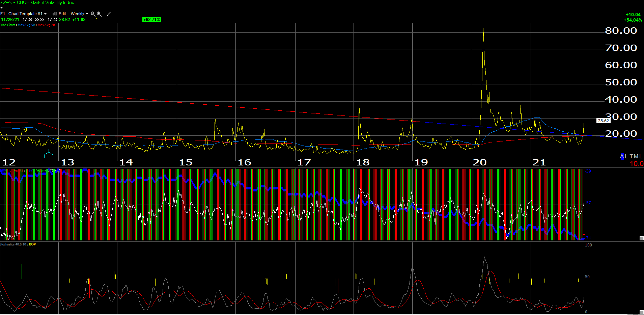Click the 100 label on stochastics scale
The height and width of the screenshot is (315, 644).
pyautogui.click(x=588, y=245)
